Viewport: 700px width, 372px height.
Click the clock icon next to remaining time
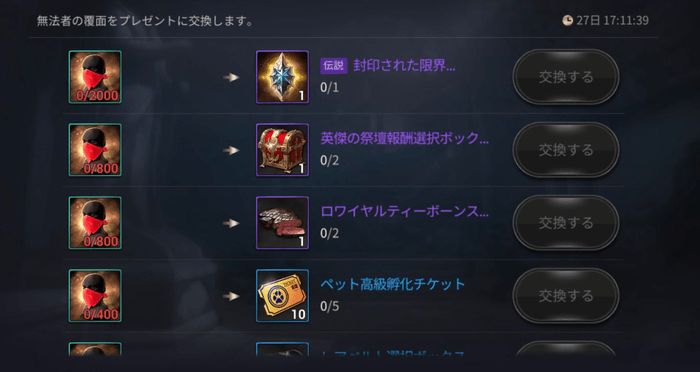point(567,21)
